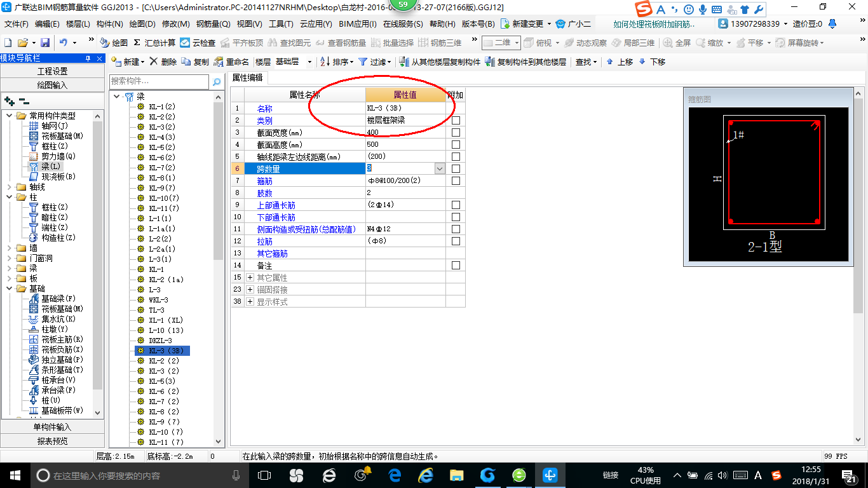868x488 pixels.
Task: Click 工程设置 panel button
Action: coord(52,71)
